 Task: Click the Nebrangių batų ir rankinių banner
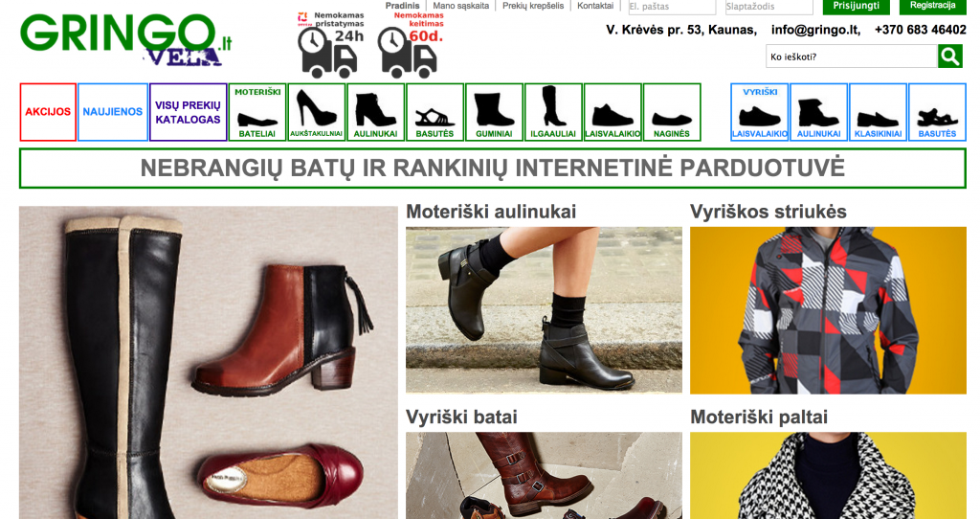tap(493, 168)
